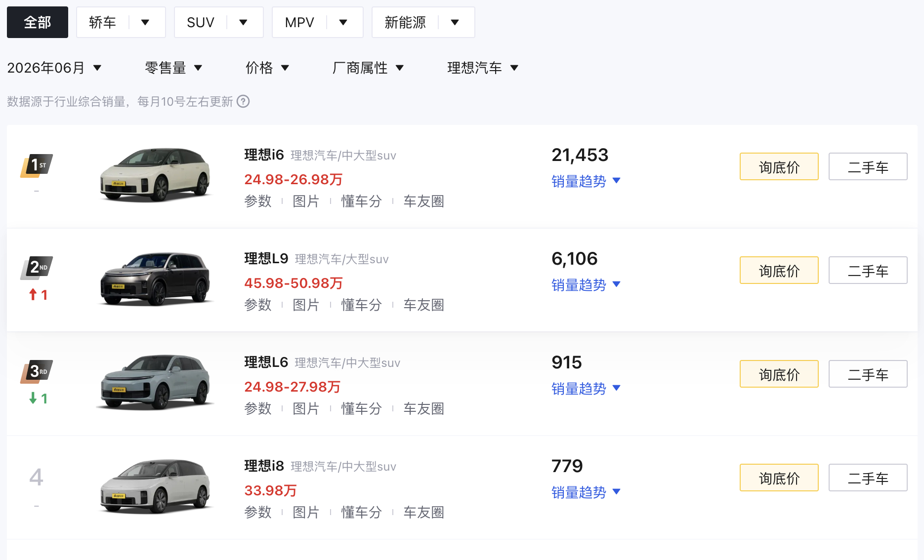Open the 理想汽车 brand filter dropdown
924x560 pixels.
pyautogui.click(x=483, y=68)
